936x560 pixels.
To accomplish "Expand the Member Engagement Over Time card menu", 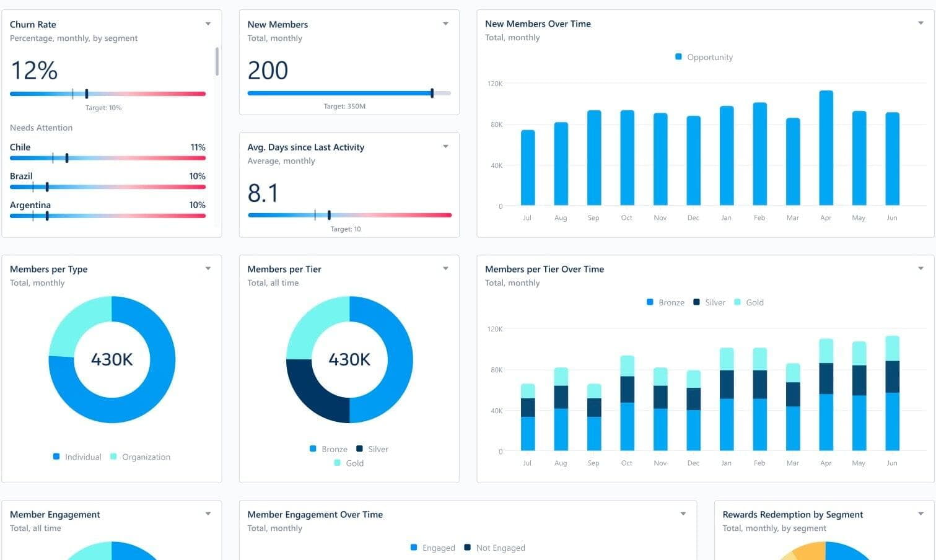I will pyautogui.click(x=683, y=514).
